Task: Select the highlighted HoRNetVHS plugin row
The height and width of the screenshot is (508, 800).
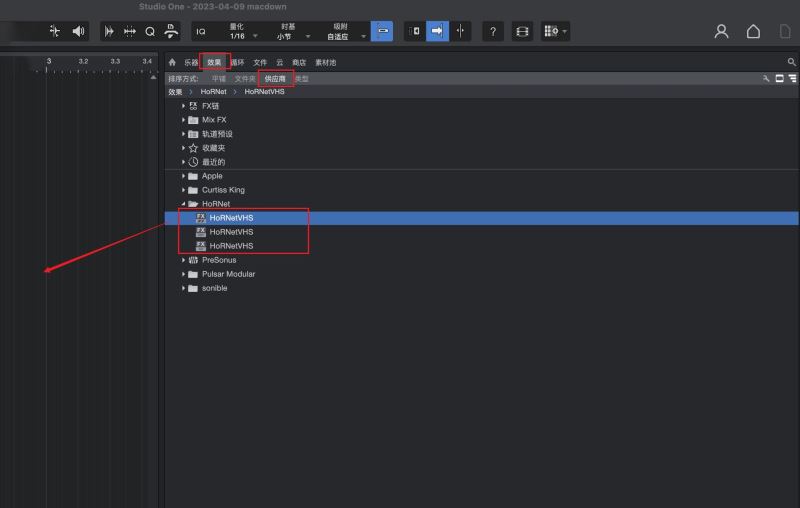Action: (482, 218)
